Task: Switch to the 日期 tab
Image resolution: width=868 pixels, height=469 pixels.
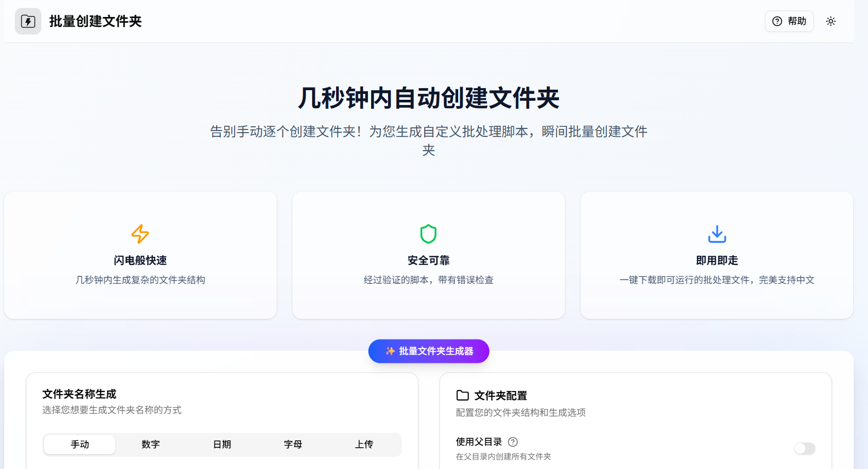Action: click(x=222, y=445)
